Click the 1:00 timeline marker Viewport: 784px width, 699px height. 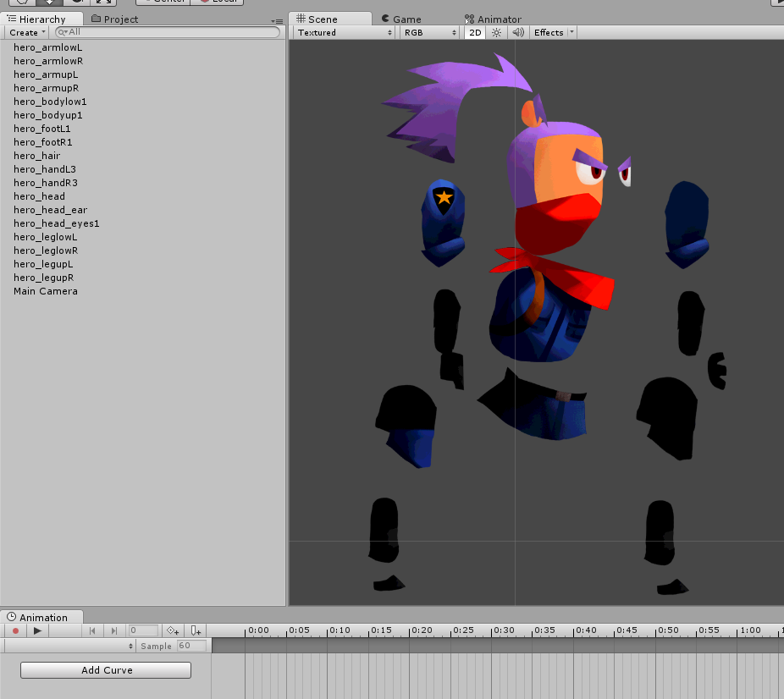click(750, 630)
